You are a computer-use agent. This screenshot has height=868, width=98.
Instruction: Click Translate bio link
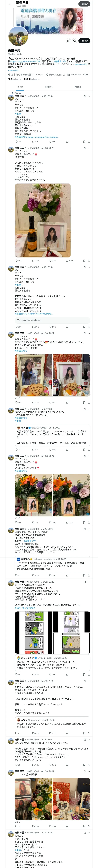click(14, 70)
